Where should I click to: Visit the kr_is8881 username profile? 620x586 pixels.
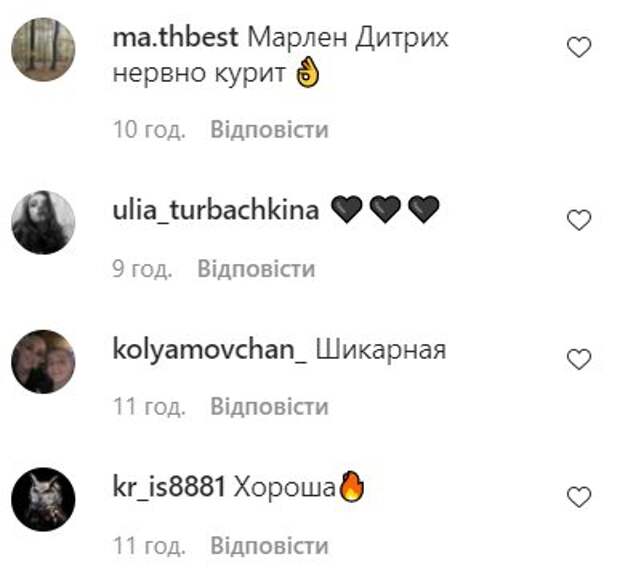pos(169,487)
